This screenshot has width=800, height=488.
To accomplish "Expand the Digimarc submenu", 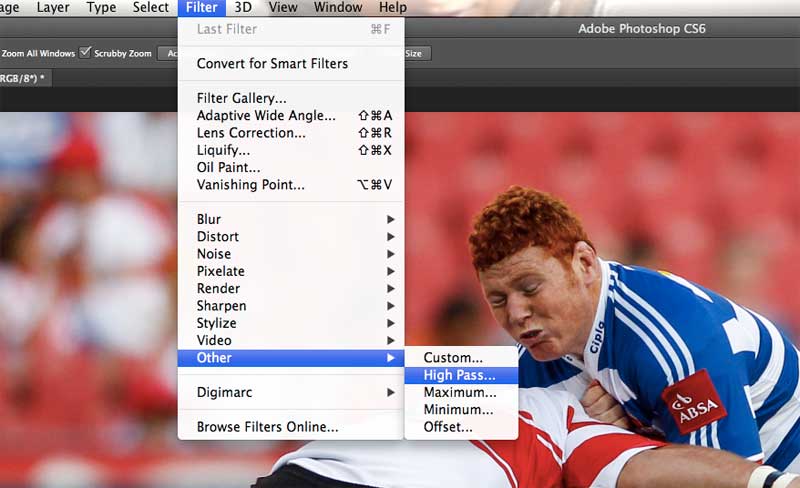I will point(291,393).
